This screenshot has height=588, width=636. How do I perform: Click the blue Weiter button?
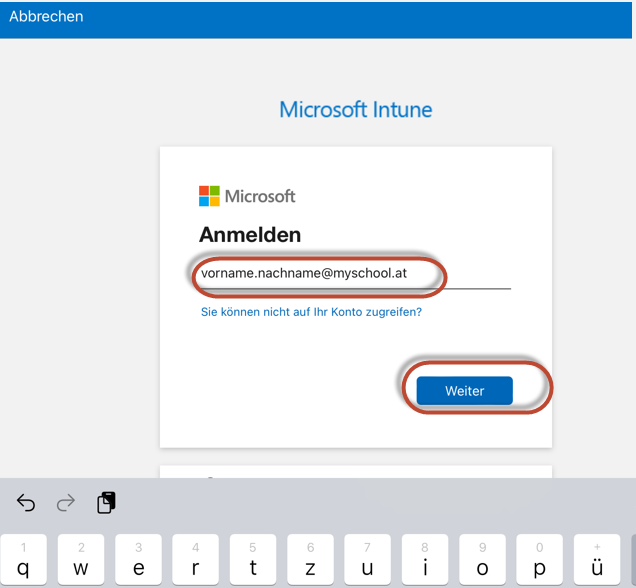[464, 391]
